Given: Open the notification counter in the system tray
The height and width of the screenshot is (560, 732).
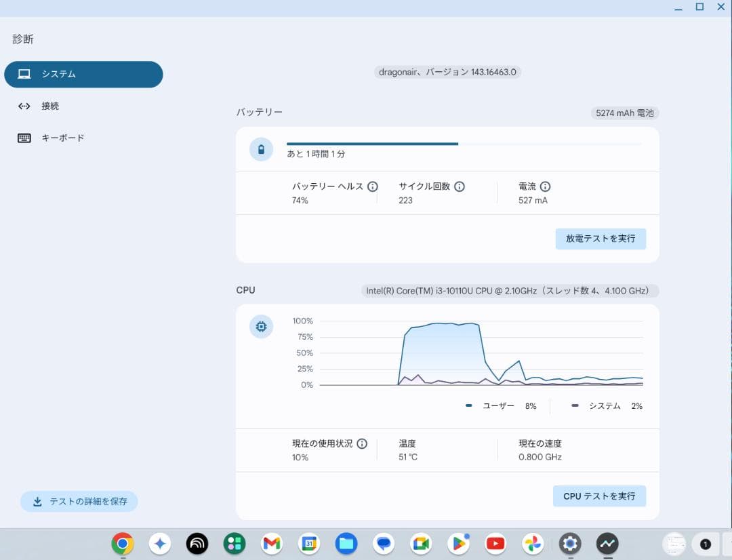Looking at the screenshot, I should (x=705, y=543).
